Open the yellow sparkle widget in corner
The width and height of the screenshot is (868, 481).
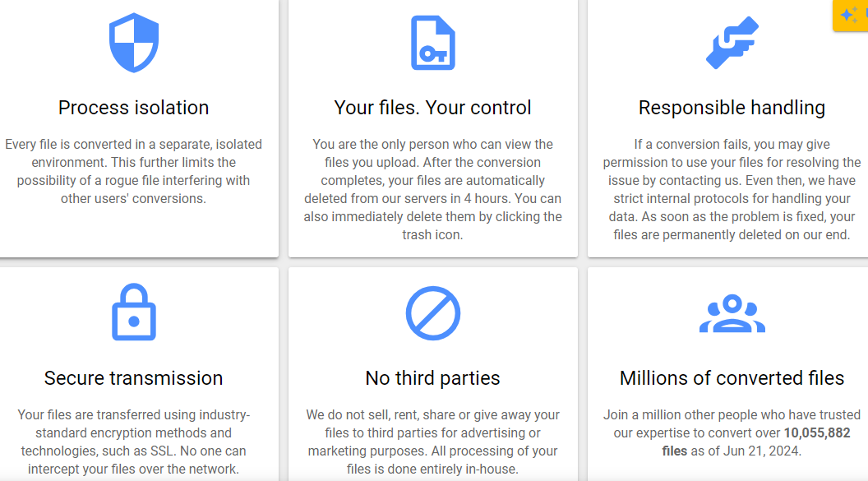(x=851, y=15)
